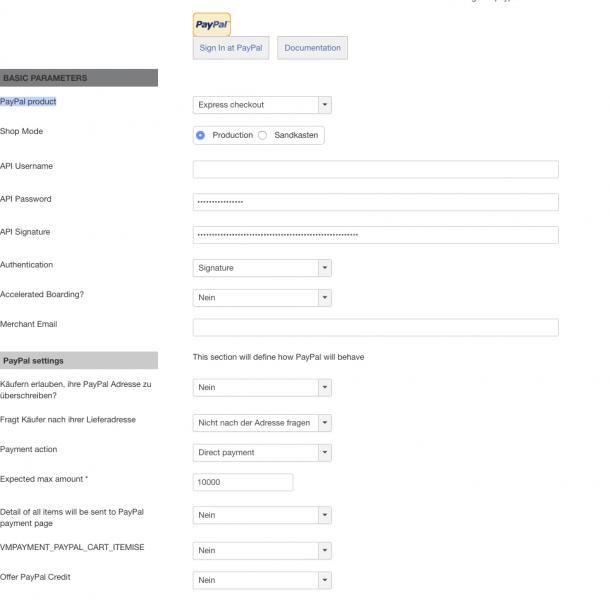Open the Lieferadresse dropdown
This screenshot has height=600, width=610.
pyautogui.click(x=261, y=423)
